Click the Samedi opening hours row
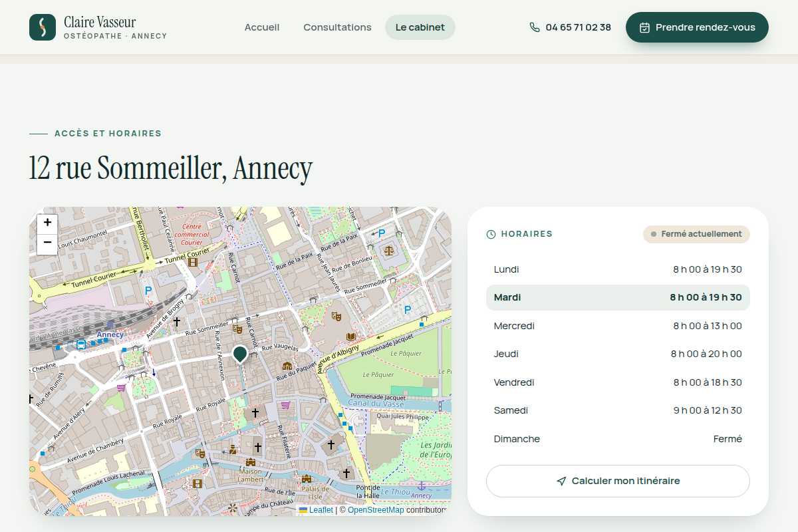The image size is (798, 532). pyautogui.click(x=618, y=410)
